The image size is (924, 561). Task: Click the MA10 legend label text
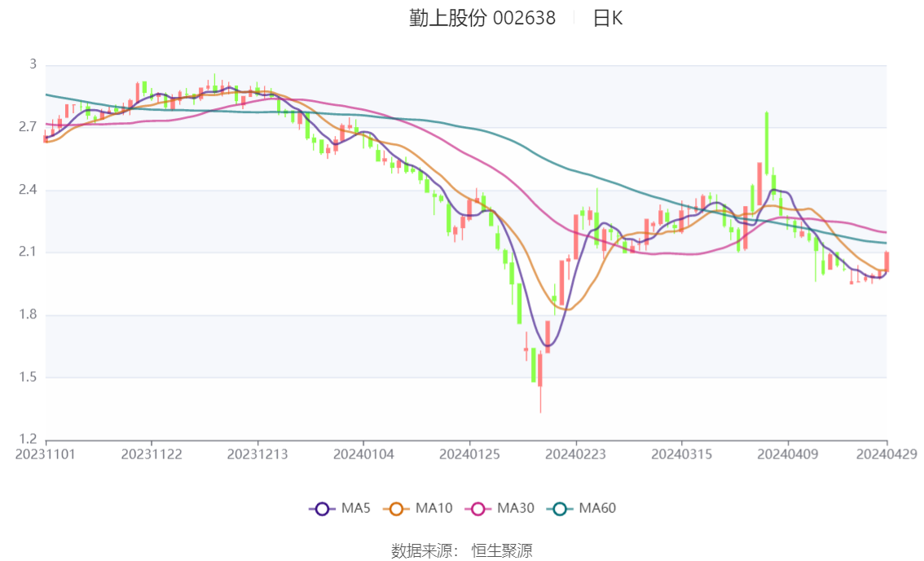point(433,509)
